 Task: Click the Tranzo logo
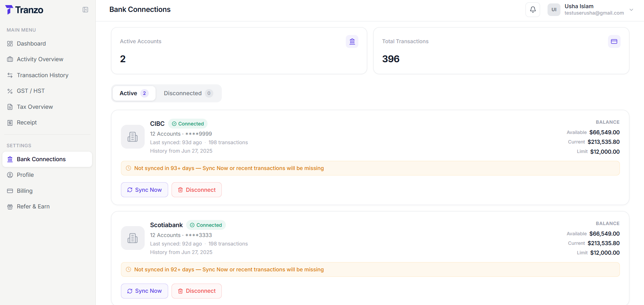(24, 10)
